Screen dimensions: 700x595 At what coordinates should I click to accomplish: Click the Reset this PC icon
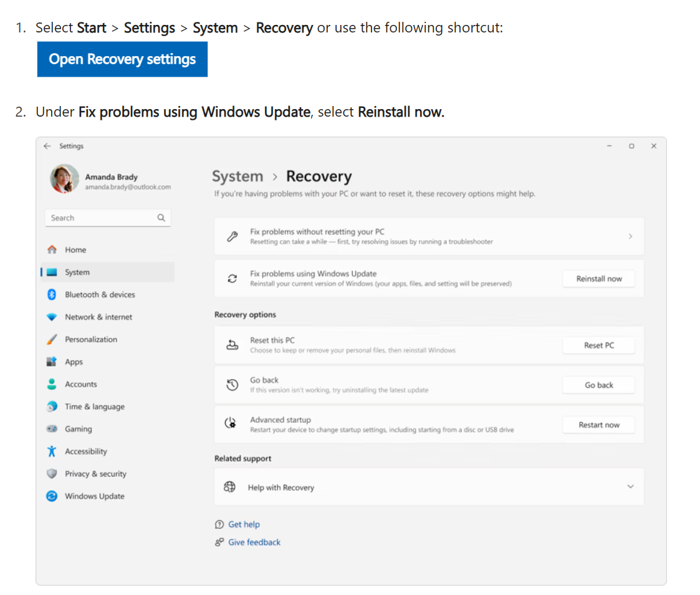[x=232, y=345]
